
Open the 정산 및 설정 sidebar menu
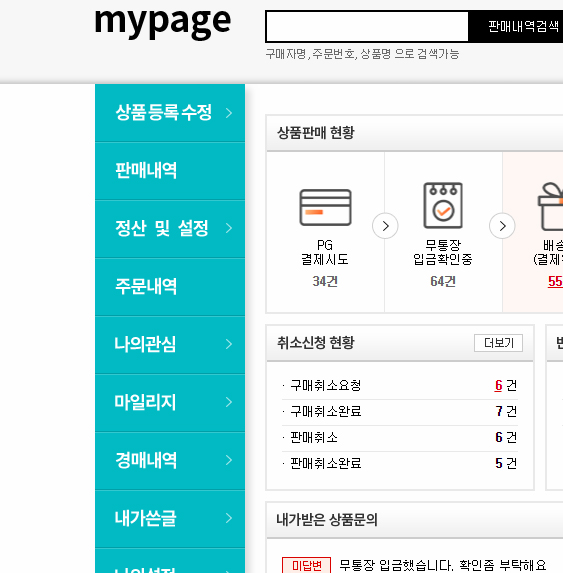click(170, 228)
